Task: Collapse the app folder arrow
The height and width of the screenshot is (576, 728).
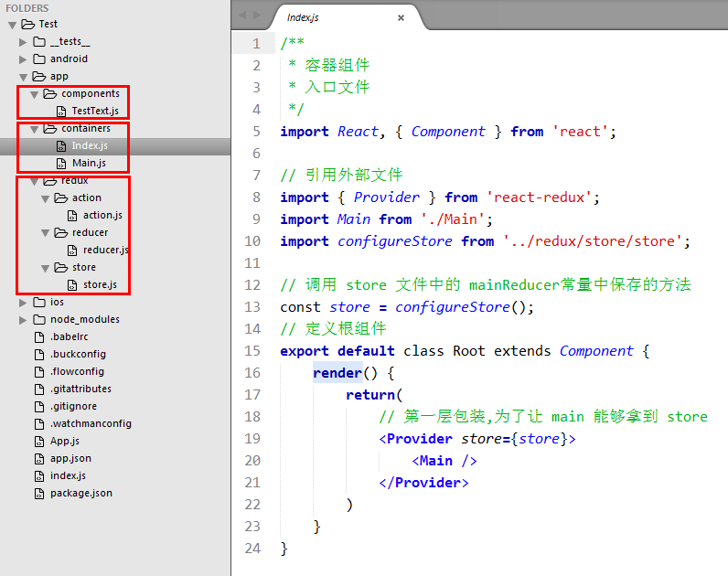Action: pos(23,77)
